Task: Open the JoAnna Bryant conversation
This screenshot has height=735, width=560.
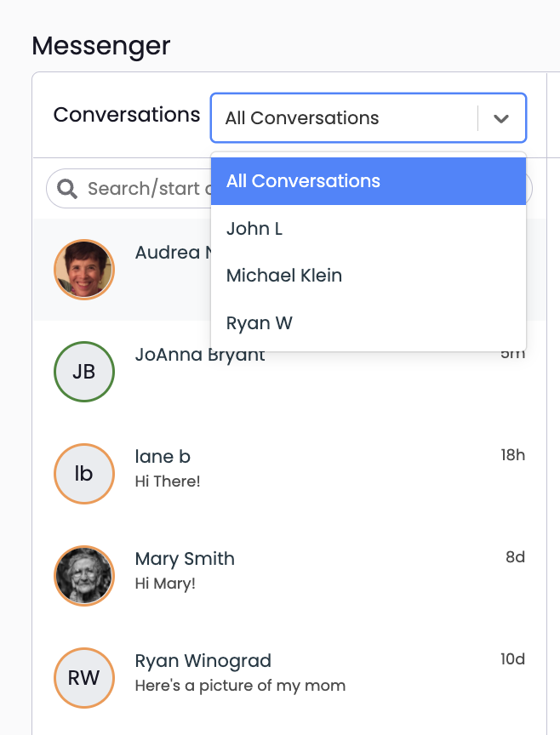Action: (x=289, y=372)
